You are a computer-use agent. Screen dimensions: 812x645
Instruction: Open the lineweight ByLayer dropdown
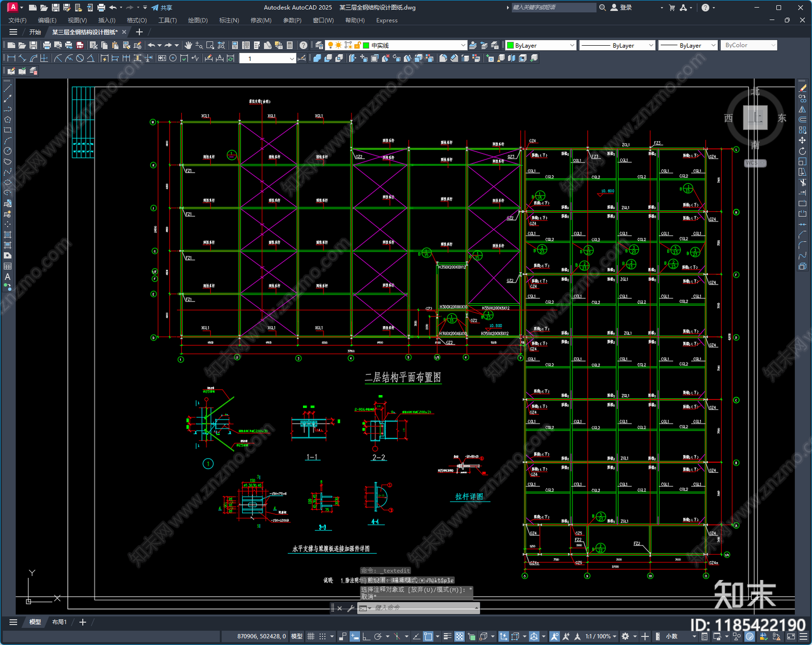point(688,45)
